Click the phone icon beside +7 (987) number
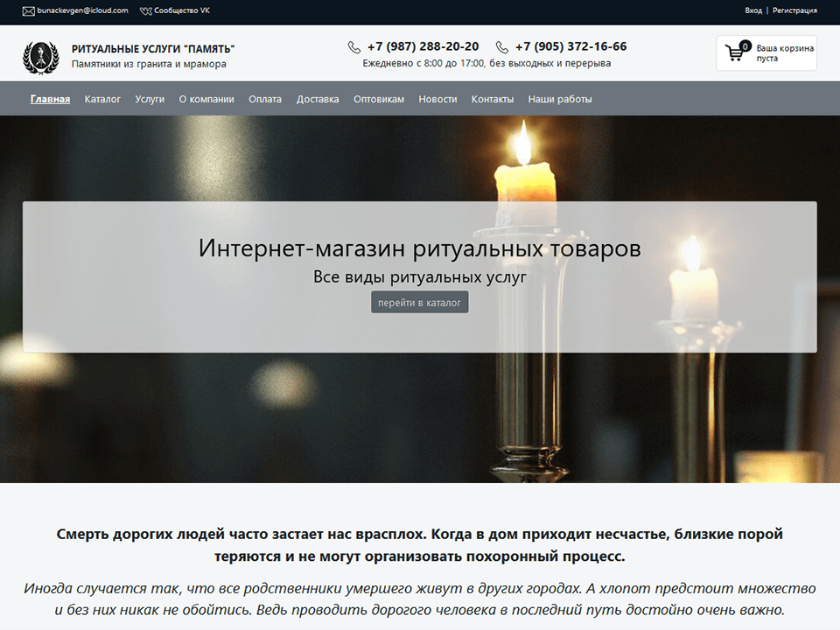This screenshot has height=630, width=840. click(354, 47)
